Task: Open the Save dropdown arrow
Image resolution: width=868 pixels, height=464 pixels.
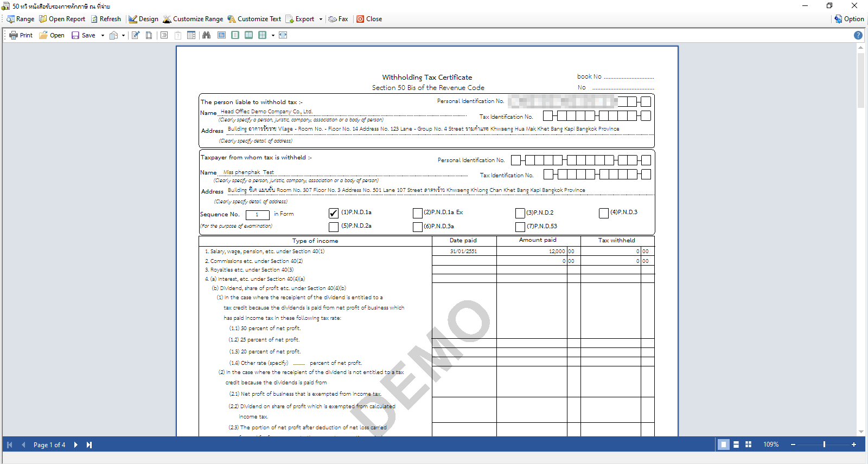Action: pyautogui.click(x=103, y=36)
